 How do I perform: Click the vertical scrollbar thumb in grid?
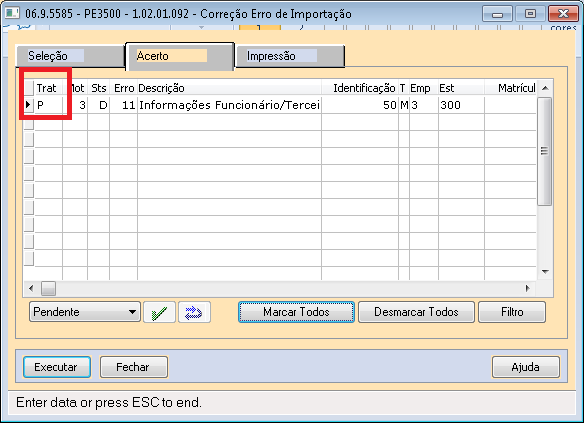(x=545, y=151)
